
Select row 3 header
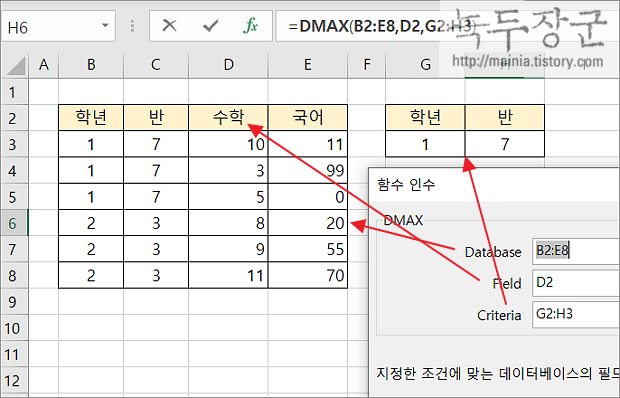pos(14,144)
